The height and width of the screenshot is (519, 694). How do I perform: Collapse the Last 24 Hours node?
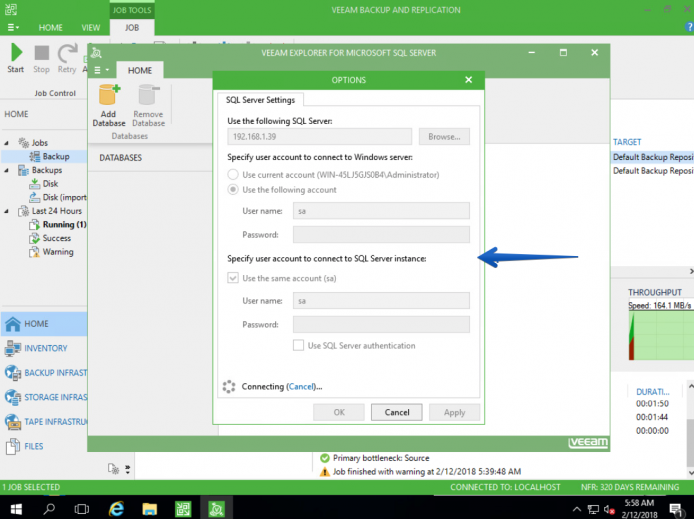(x=6, y=211)
